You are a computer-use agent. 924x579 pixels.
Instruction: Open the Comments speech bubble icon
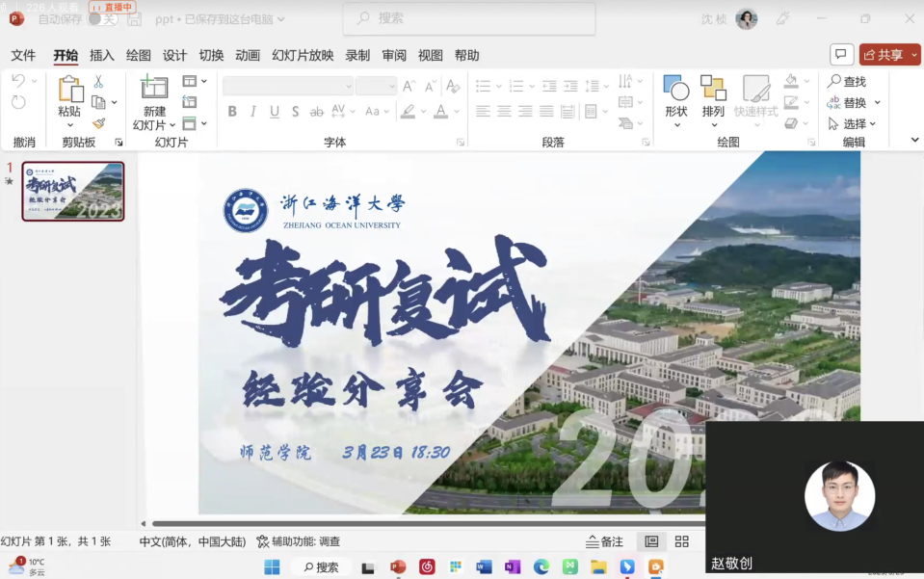click(841, 55)
